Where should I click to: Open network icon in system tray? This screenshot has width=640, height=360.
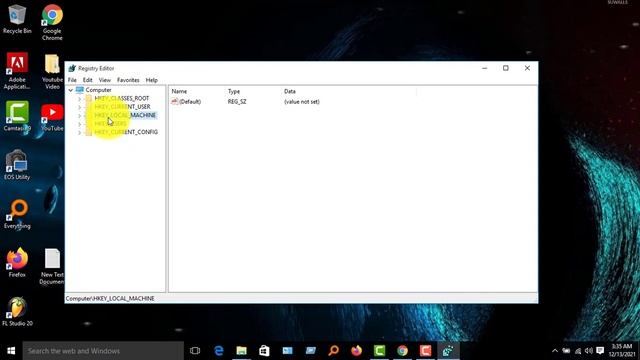pos(578,351)
